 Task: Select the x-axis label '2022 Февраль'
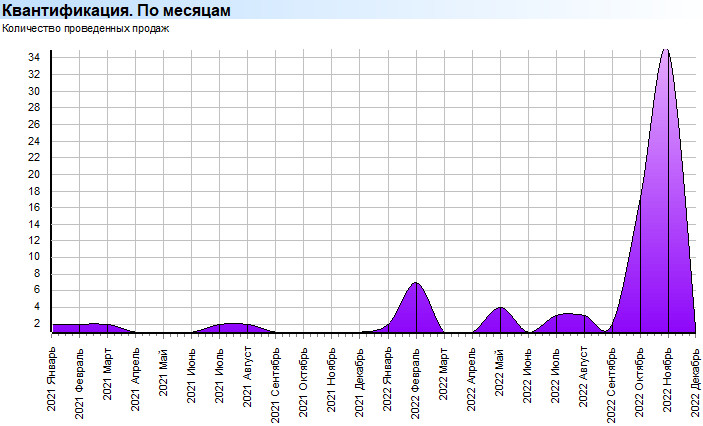(x=416, y=383)
